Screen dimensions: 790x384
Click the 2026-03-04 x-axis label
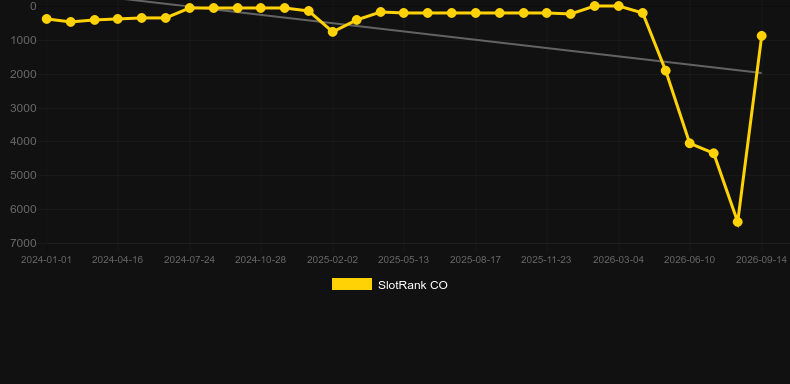pyautogui.click(x=618, y=260)
